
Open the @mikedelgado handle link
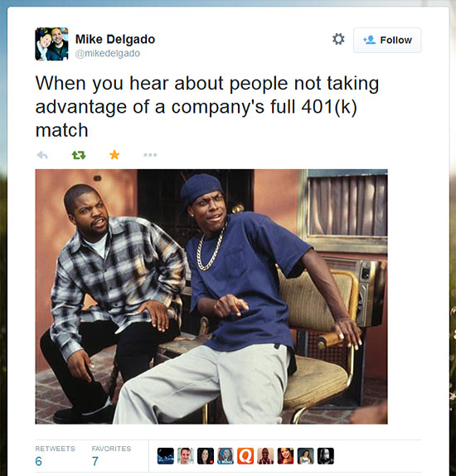point(108,53)
